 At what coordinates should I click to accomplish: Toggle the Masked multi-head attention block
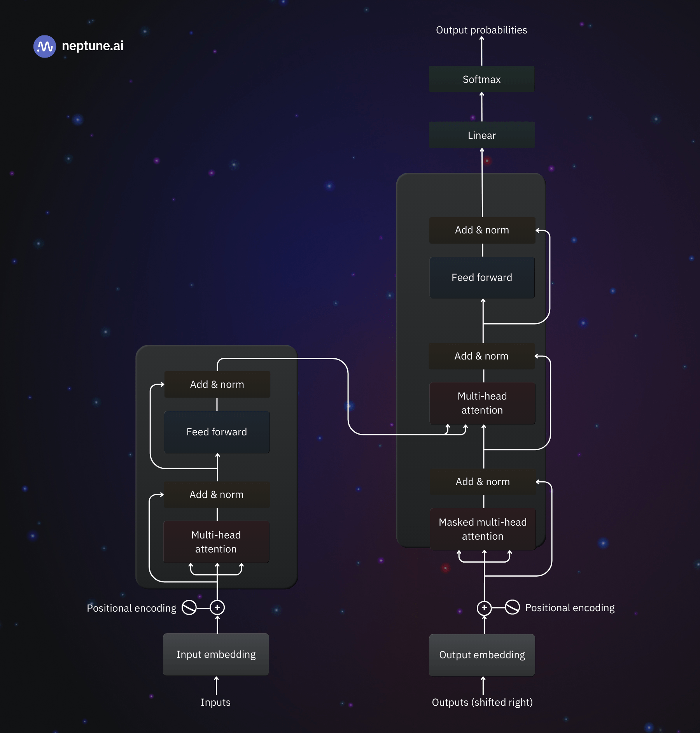(482, 529)
